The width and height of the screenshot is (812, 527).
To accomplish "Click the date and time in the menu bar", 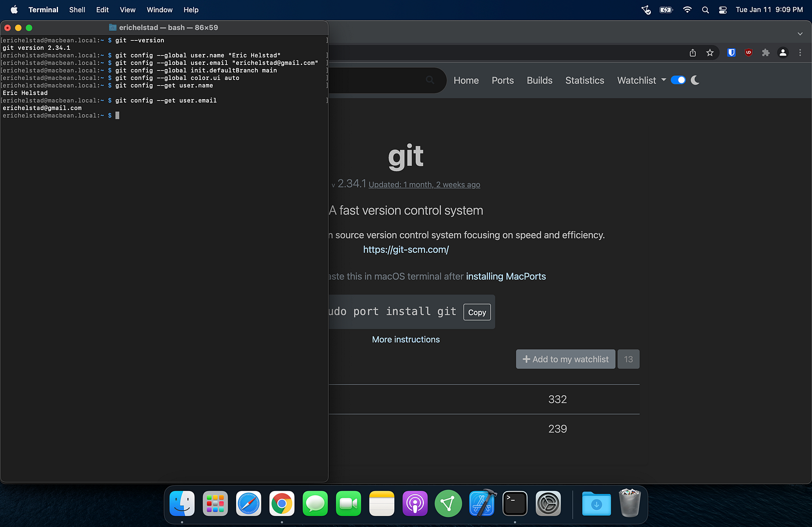I will point(769,10).
